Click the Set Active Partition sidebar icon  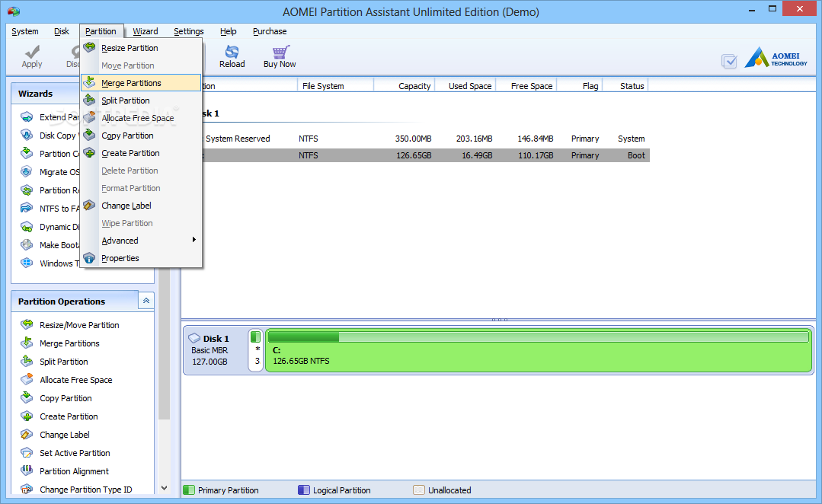(27, 453)
